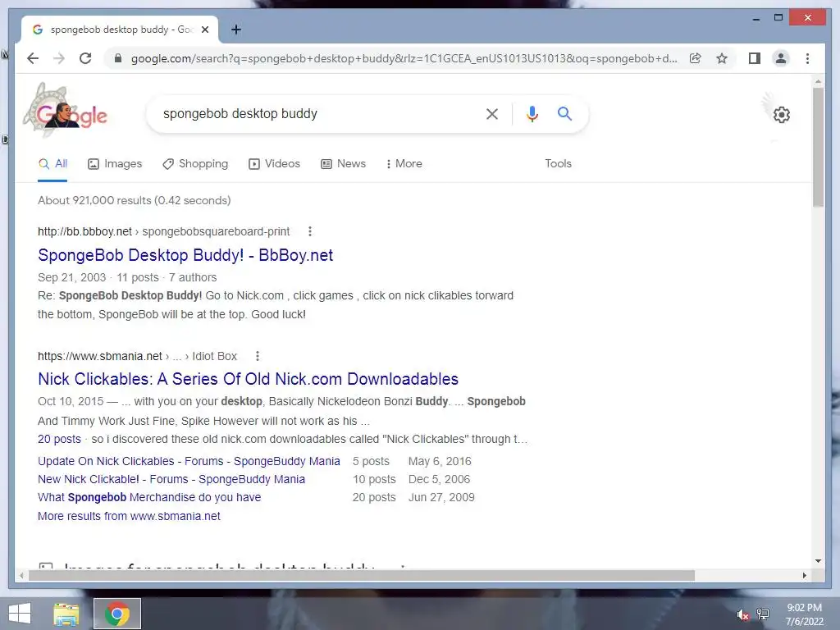The image size is (840, 630).
Task: Click More results from www.sbmania.net
Action: point(129,517)
